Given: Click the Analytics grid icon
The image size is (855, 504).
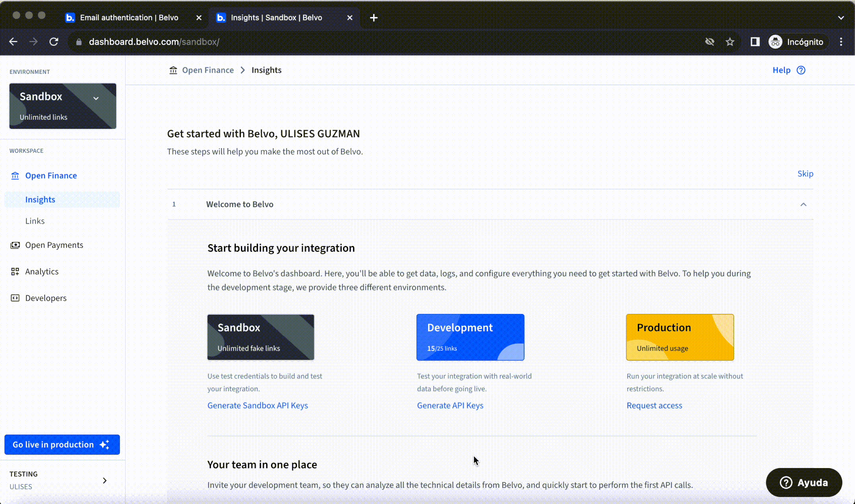Looking at the screenshot, I should [x=15, y=272].
